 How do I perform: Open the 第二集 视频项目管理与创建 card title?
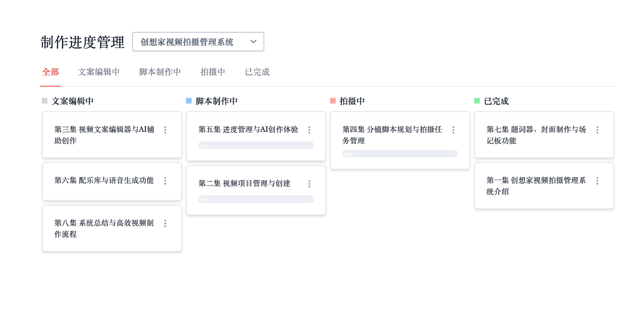pos(244,184)
